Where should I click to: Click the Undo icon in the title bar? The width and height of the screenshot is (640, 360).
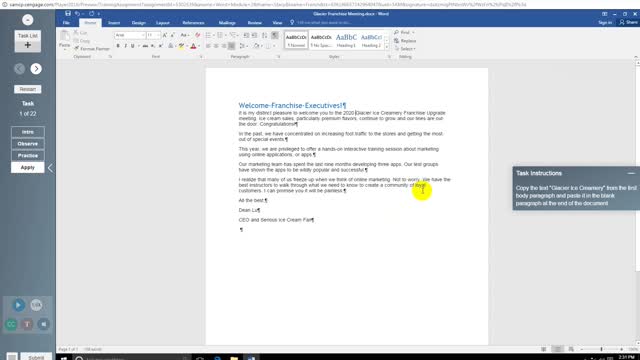[77, 13]
